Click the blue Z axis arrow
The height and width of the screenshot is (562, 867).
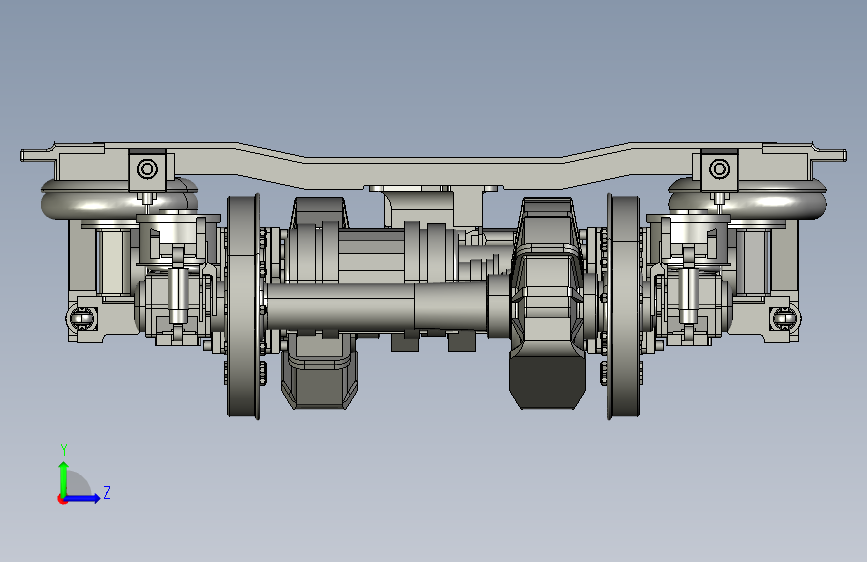click(83, 498)
